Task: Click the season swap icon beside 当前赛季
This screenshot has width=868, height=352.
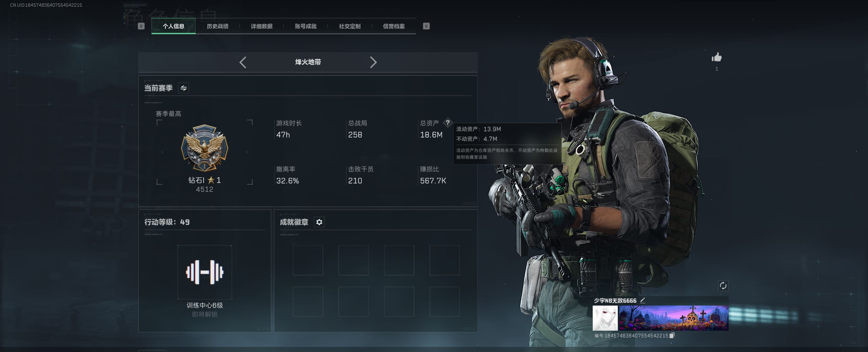Action: click(x=183, y=88)
